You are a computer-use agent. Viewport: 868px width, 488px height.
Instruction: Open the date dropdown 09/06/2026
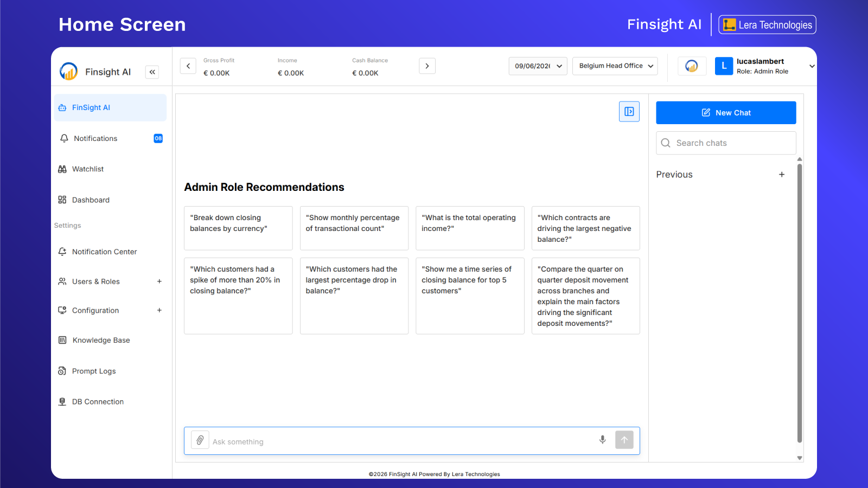pos(538,66)
